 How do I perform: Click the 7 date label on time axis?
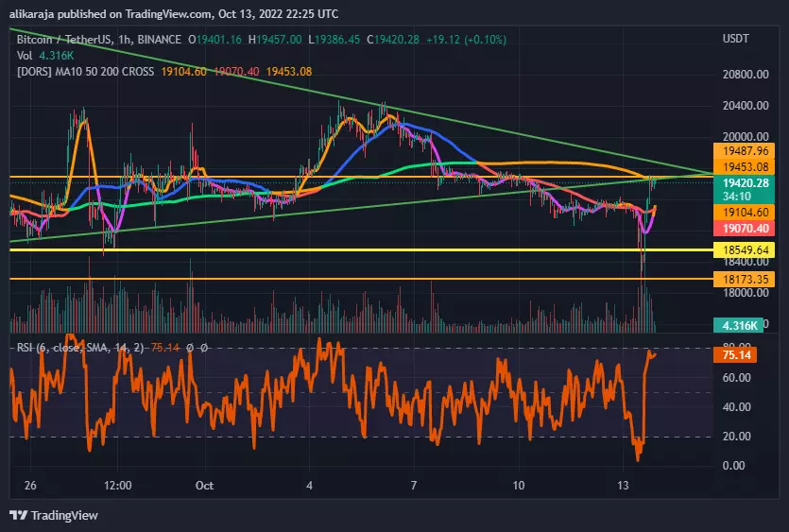pos(414,485)
